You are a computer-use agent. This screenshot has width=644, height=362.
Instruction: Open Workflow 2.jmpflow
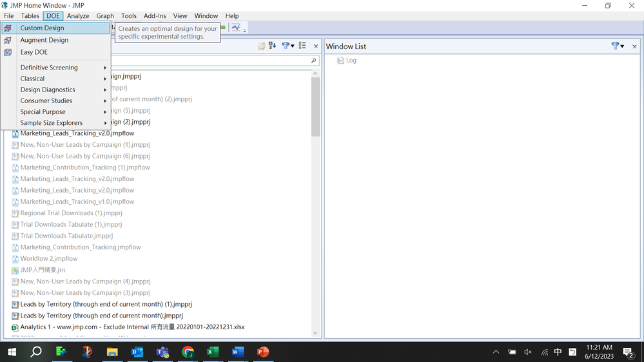[49, 258]
